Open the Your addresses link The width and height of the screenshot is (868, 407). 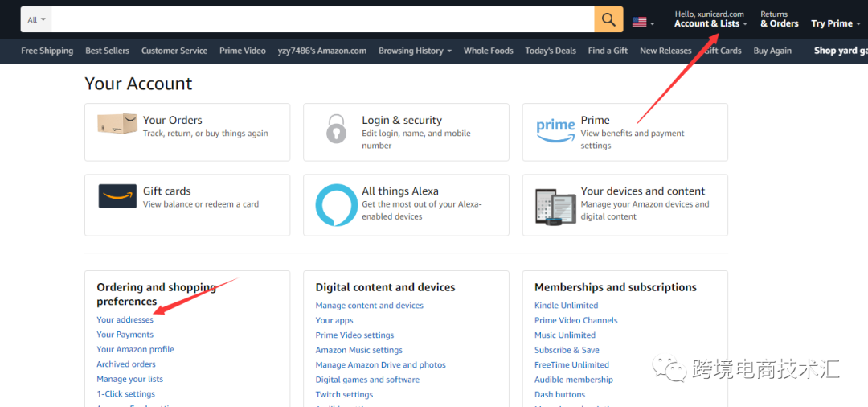click(x=125, y=319)
